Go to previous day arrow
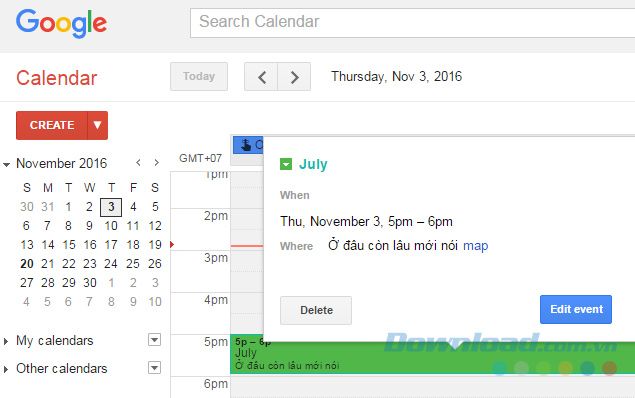The height and width of the screenshot is (398, 635). coord(261,77)
